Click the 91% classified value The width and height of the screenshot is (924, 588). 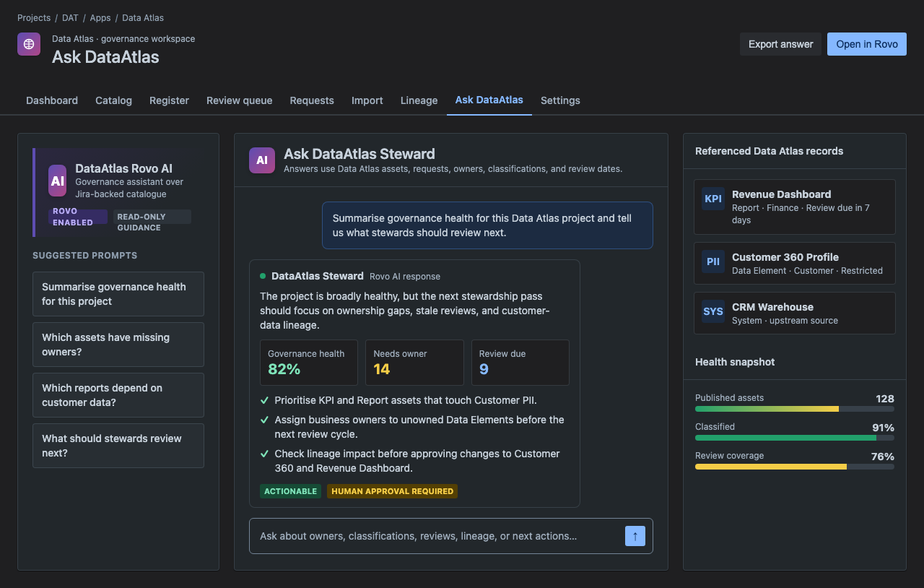pos(884,428)
